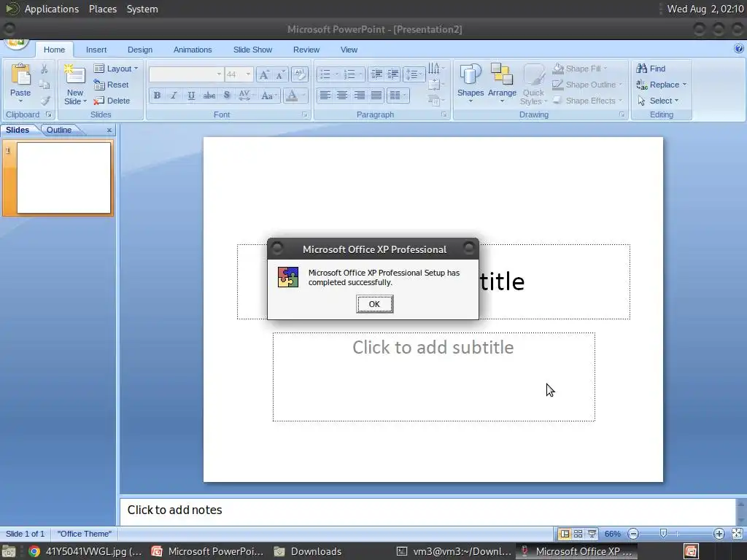Open the Character Spacing dropdown

pos(247,96)
